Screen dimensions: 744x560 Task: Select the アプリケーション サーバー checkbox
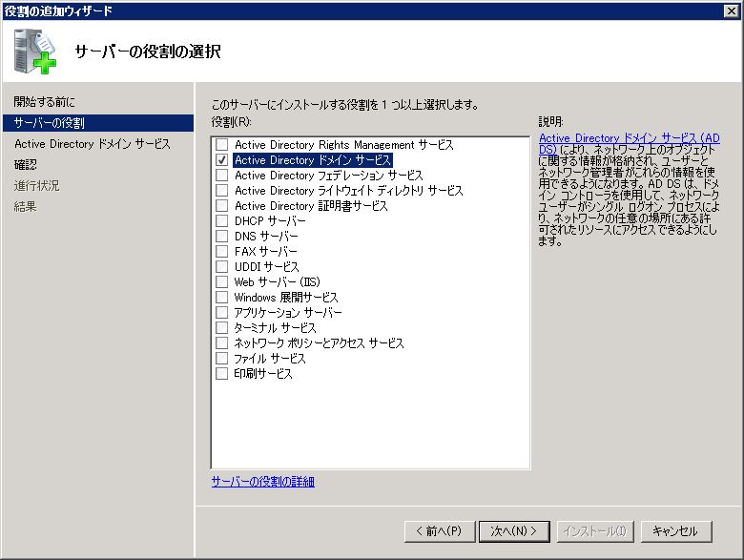click(221, 312)
